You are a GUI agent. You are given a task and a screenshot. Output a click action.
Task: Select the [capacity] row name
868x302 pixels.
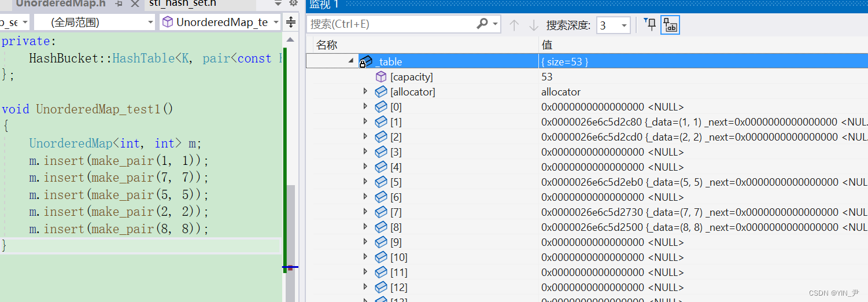[412, 77]
